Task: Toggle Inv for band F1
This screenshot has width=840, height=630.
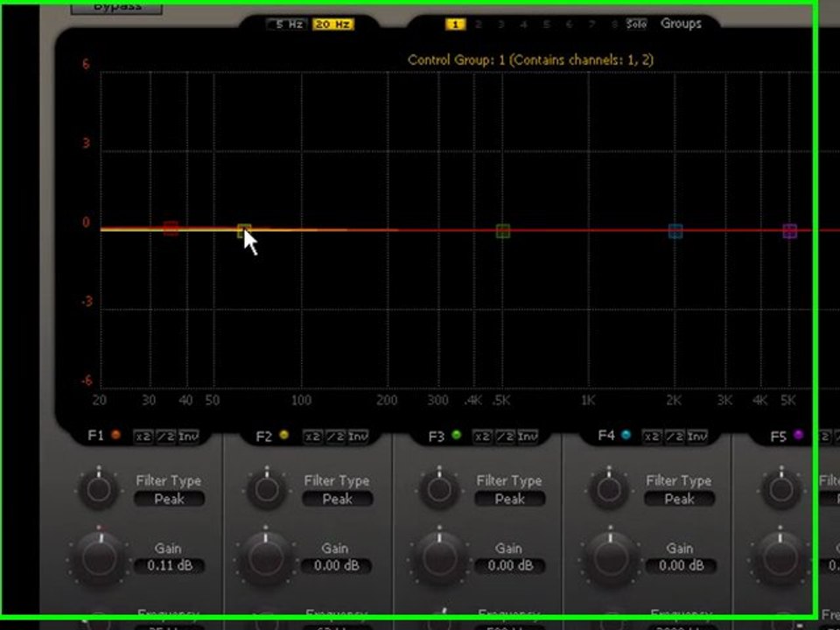Action: click(x=189, y=437)
